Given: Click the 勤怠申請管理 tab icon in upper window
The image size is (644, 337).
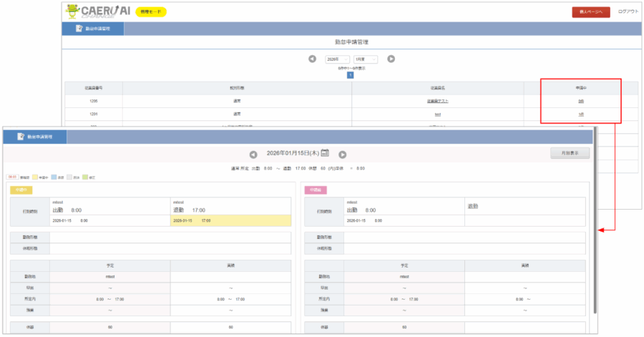Looking at the screenshot, I should click(79, 29).
